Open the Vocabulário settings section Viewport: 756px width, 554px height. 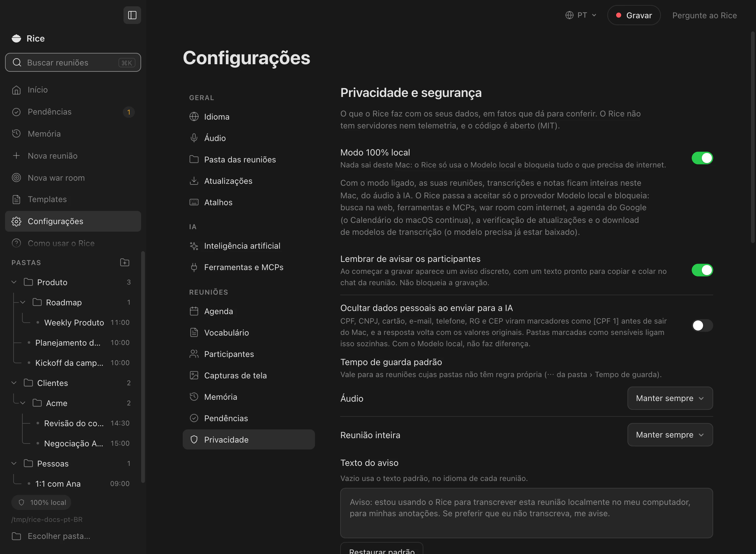[248, 333]
